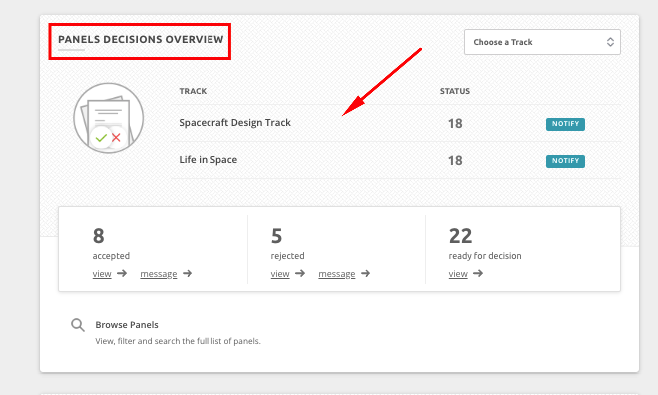Viewport: 658px width, 395px height.
Task: Message the accepted panel submitters
Action: (x=159, y=274)
